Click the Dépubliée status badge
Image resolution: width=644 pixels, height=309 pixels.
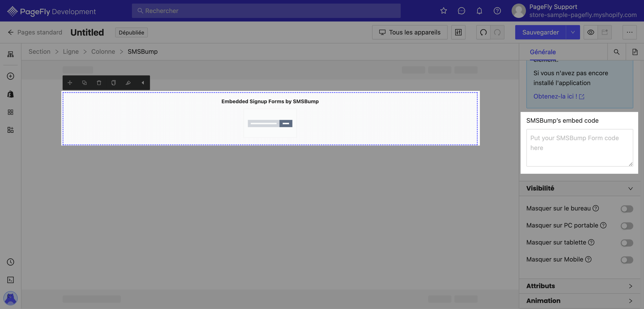tap(131, 32)
